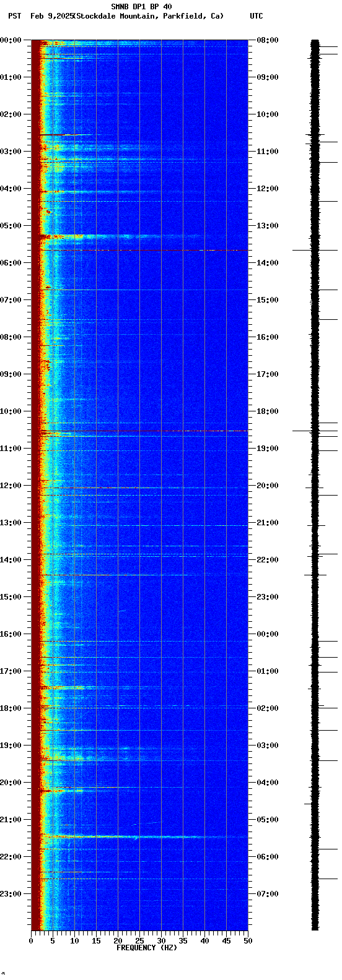The image size is (342, 980).
Task: Click the 20:00 UTC time label
Action: (x=267, y=486)
